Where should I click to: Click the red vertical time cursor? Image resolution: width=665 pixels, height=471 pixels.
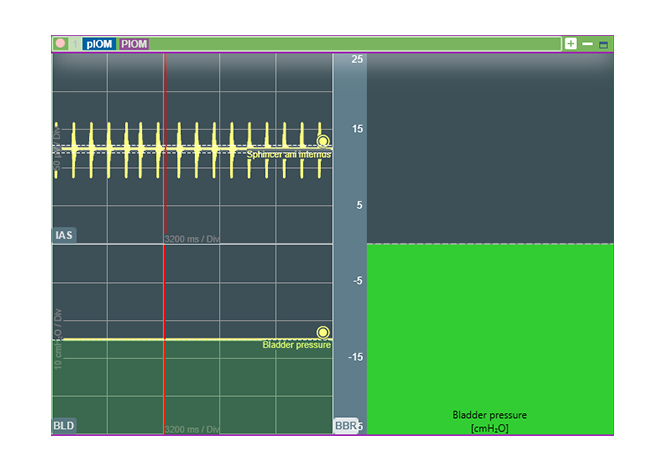(x=164, y=200)
